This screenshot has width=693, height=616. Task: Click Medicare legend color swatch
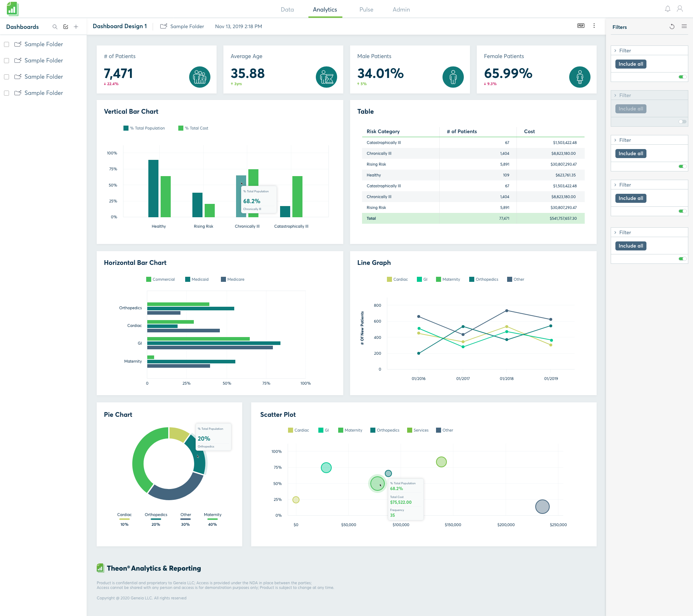(223, 279)
